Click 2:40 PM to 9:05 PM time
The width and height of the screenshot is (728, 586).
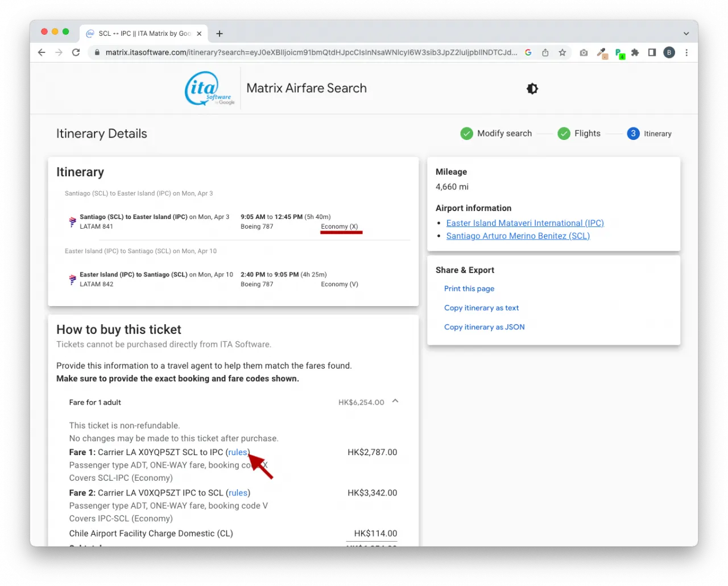(270, 274)
